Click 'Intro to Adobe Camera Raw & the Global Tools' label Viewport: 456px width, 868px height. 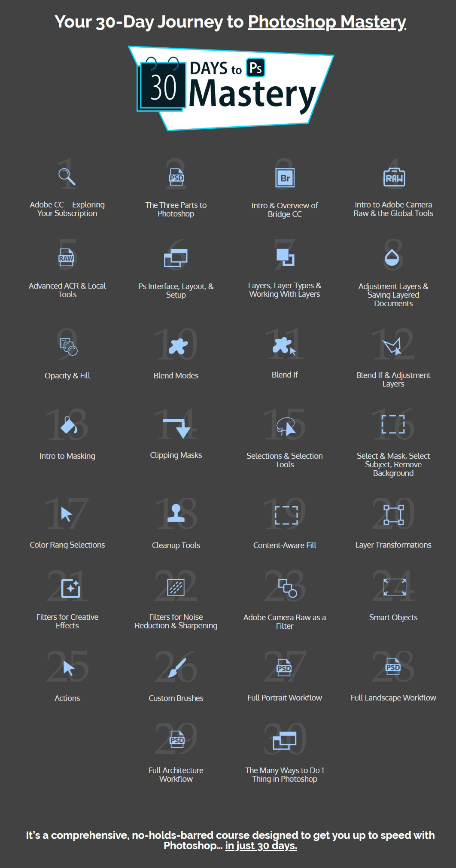(393, 209)
